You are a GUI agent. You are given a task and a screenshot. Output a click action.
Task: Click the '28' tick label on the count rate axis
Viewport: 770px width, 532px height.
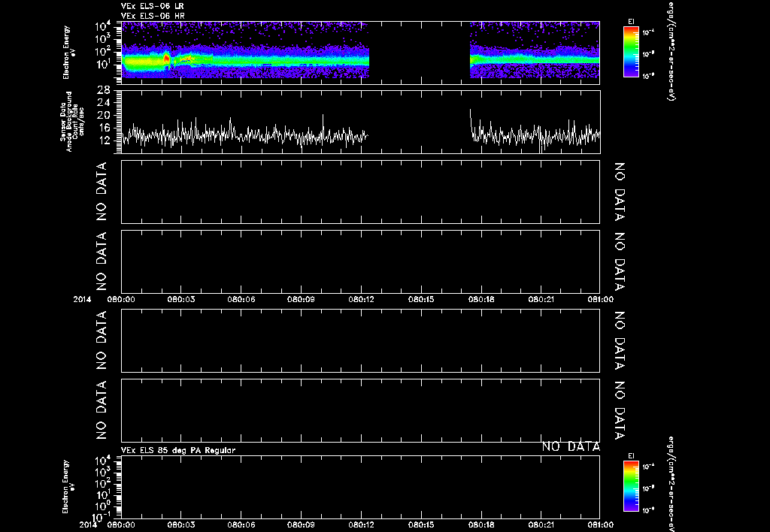tap(104, 90)
